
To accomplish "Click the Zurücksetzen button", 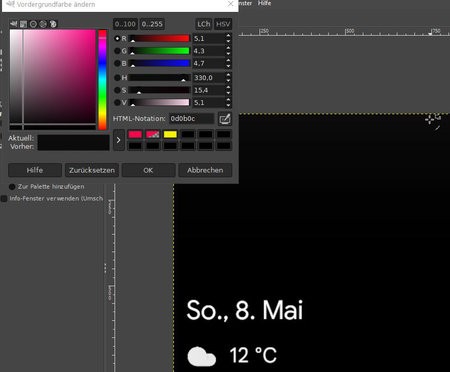I will pyautogui.click(x=92, y=170).
